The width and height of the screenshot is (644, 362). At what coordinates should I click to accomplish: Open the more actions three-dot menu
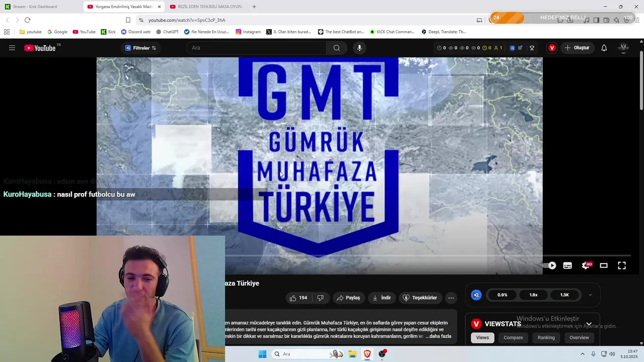(451, 298)
